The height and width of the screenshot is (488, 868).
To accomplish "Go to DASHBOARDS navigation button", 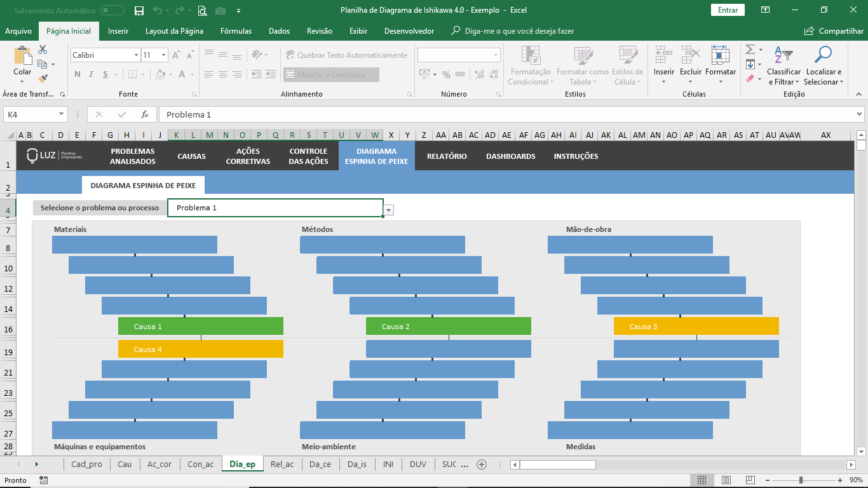I will pyautogui.click(x=511, y=156).
